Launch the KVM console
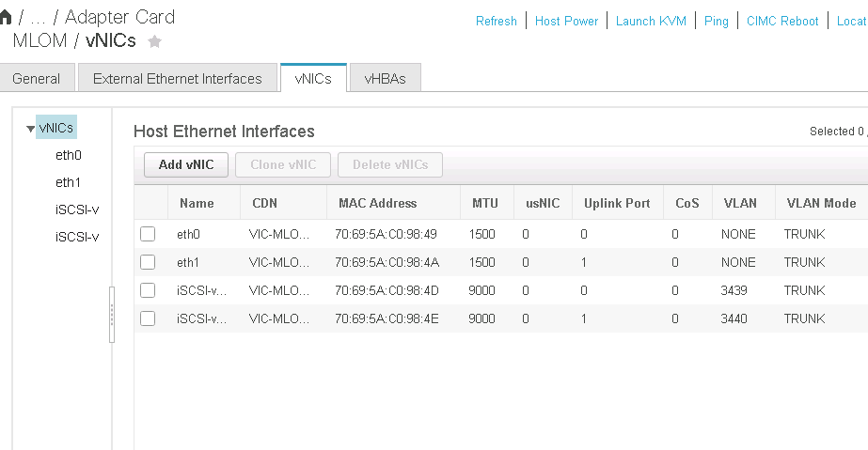The height and width of the screenshot is (450, 868). [x=651, y=21]
